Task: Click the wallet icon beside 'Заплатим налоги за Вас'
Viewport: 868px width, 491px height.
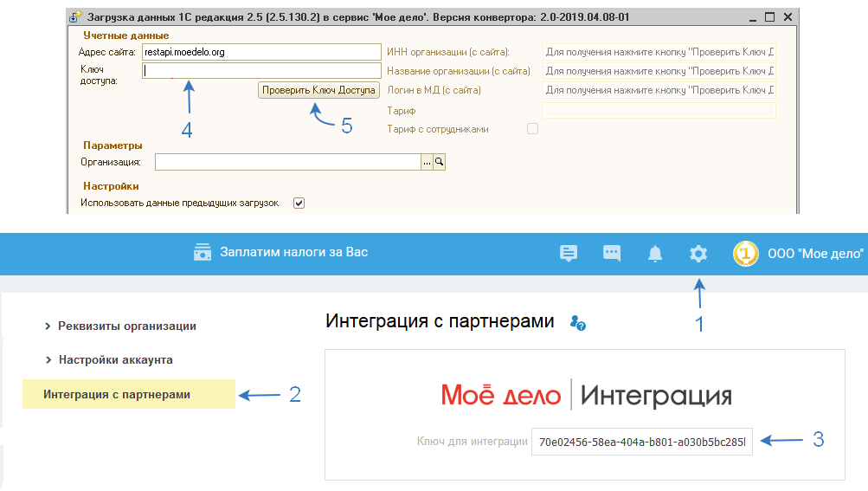Action: (x=202, y=252)
